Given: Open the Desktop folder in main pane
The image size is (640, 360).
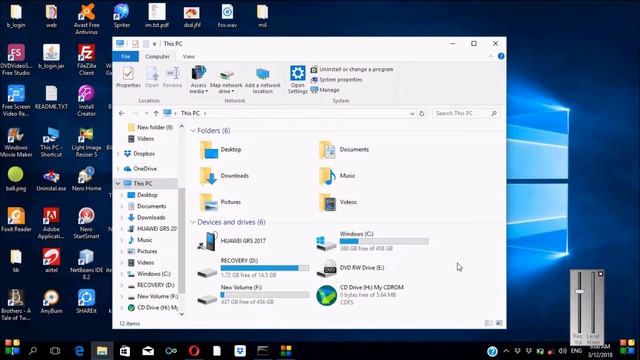Looking at the screenshot, I should 221,150.
